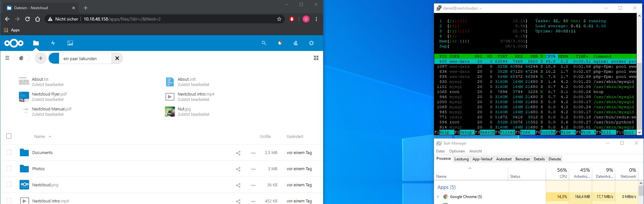The width and height of the screenshot is (644, 204).
Task: Switch to grid view using the tiles icon
Action: click(x=316, y=58)
